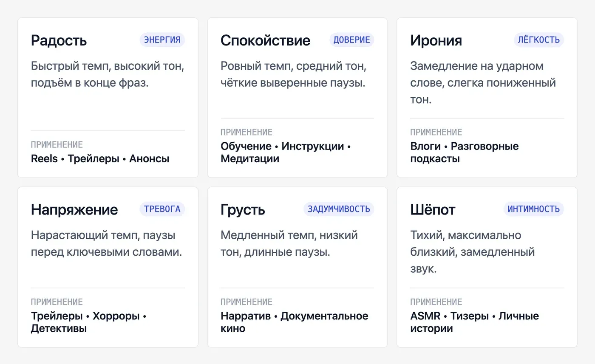Select the "Медленный темп, низкий тон" description
This screenshot has height=364, width=595.
(x=289, y=243)
